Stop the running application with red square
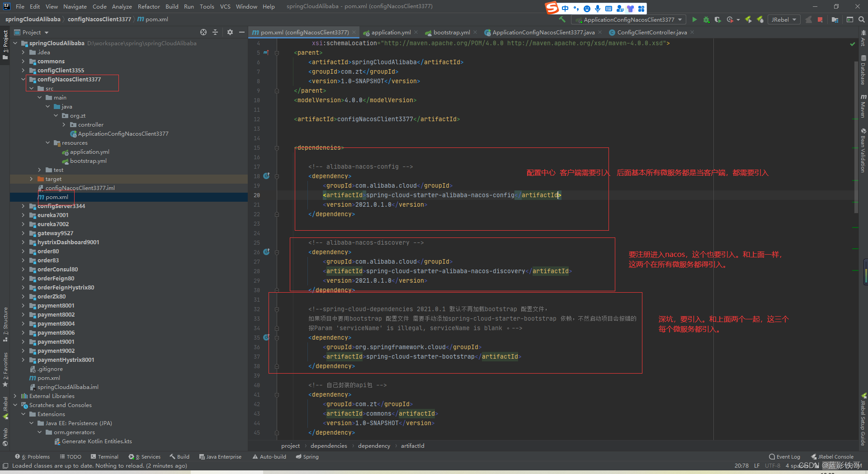Viewport: 868px width, 474px height. click(820, 19)
